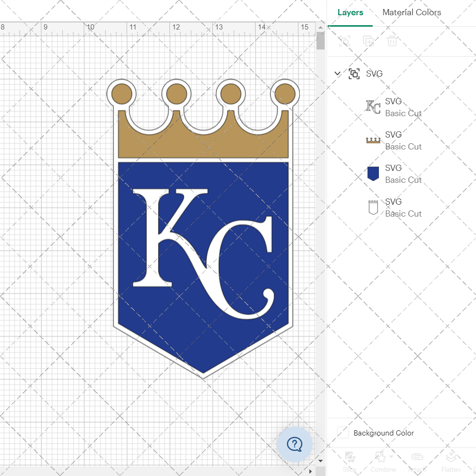Open the Material Colors tab
Viewport: 476px width, 476px height.
(x=411, y=12)
